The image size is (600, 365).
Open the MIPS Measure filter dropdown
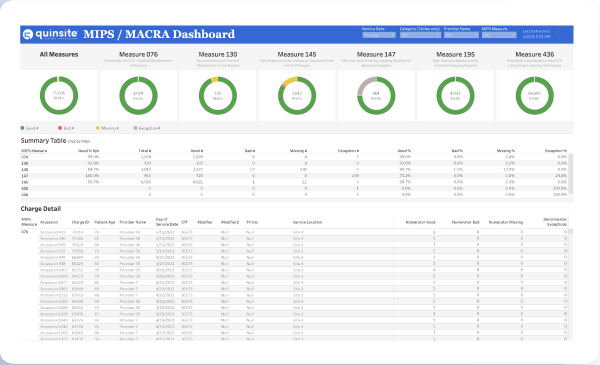pyautogui.click(x=499, y=35)
